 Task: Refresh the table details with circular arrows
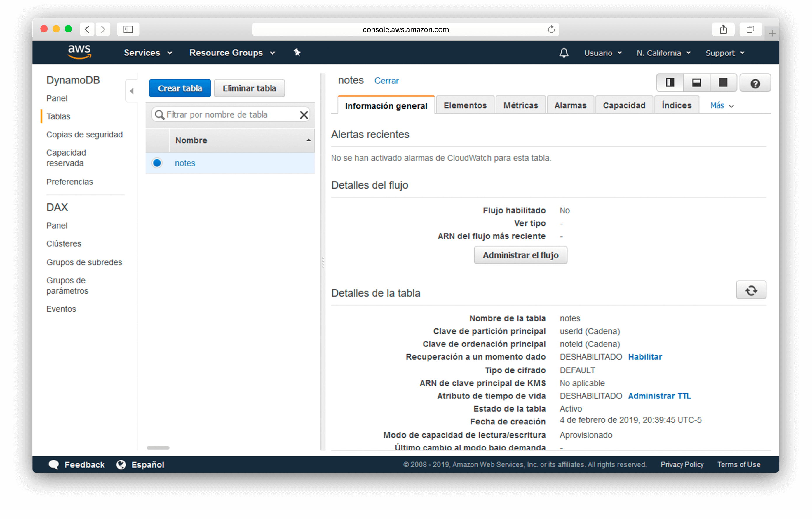(751, 290)
